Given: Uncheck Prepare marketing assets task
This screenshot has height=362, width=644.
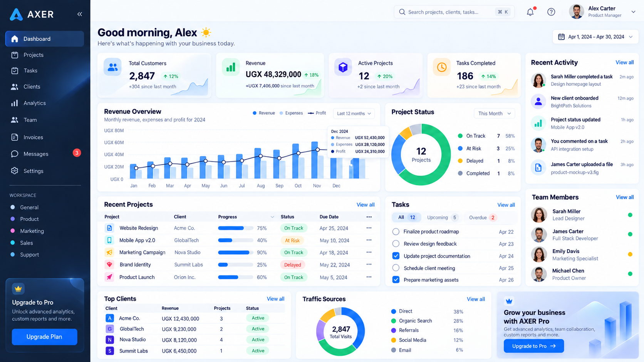Looking at the screenshot, I should click(x=396, y=280).
